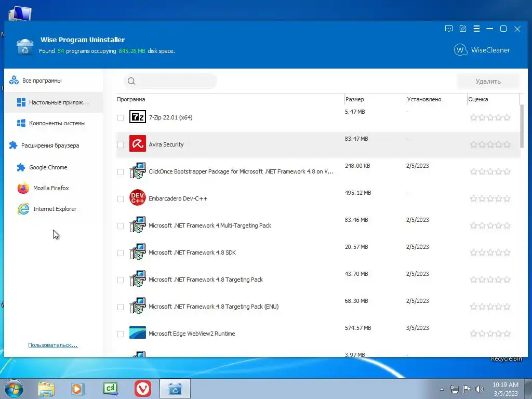Rate Microsoft Edge WebView2 Runtime stars
Viewport: 532px width, 399px height.
point(490,334)
